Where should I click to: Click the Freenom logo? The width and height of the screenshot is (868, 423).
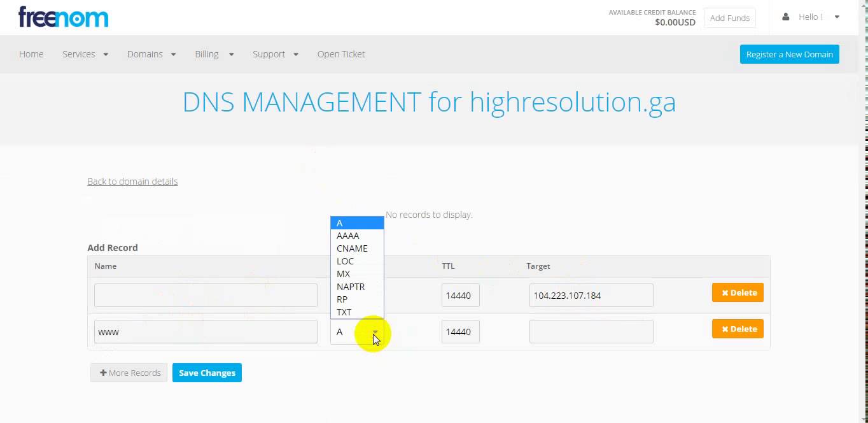click(64, 17)
